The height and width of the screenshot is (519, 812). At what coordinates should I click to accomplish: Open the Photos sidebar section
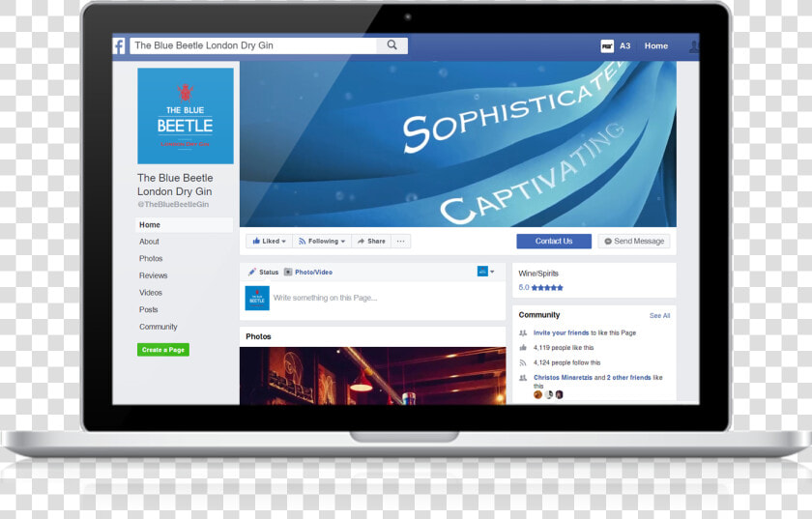(151, 258)
